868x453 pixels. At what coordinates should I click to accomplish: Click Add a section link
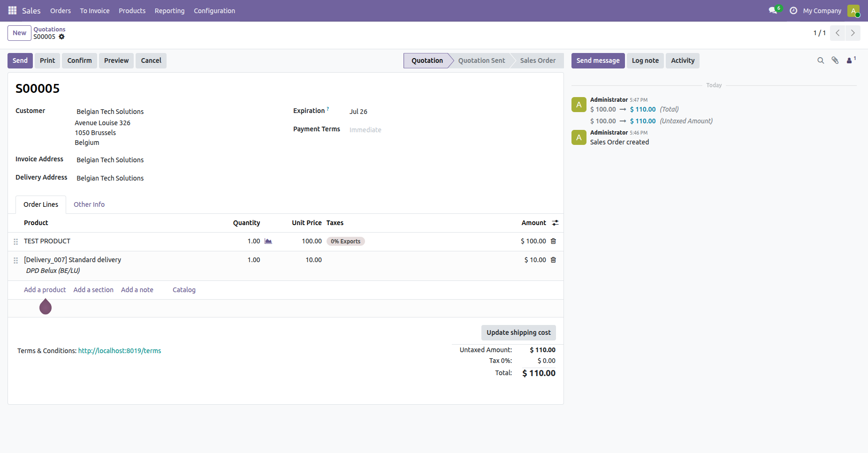pos(93,290)
